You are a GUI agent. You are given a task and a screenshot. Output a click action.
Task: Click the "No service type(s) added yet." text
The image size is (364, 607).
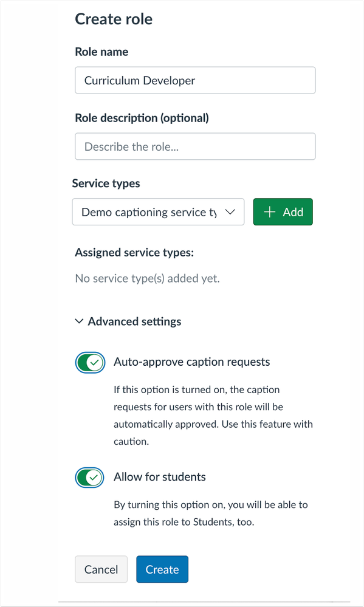click(147, 278)
